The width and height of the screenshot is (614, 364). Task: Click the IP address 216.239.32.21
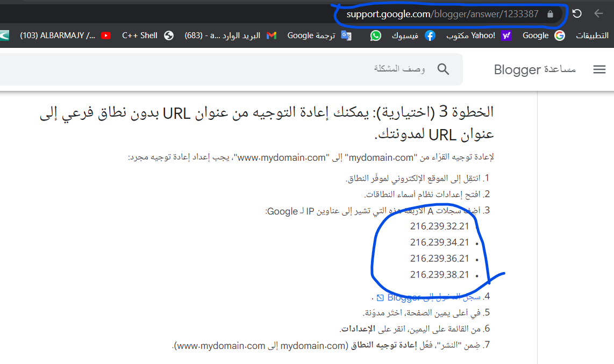(439, 226)
